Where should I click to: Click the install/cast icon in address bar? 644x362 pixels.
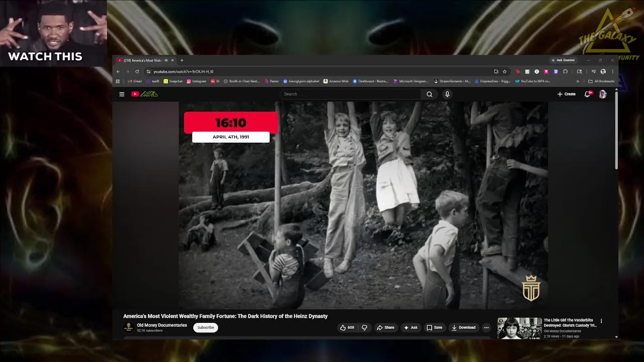point(496,71)
